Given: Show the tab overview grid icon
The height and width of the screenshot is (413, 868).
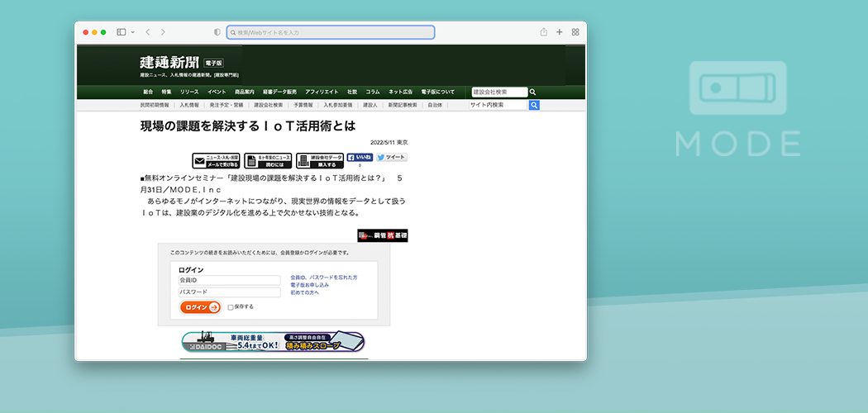Looking at the screenshot, I should point(575,32).
